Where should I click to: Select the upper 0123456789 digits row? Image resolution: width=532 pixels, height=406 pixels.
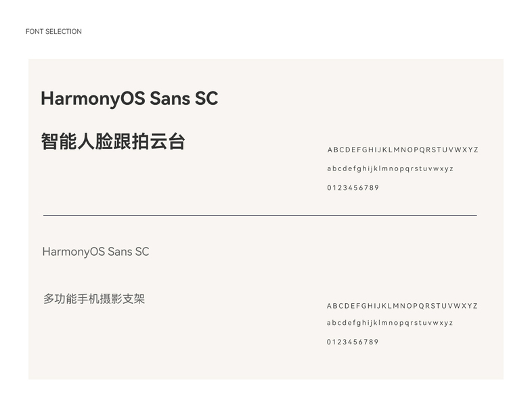point(353,188)
